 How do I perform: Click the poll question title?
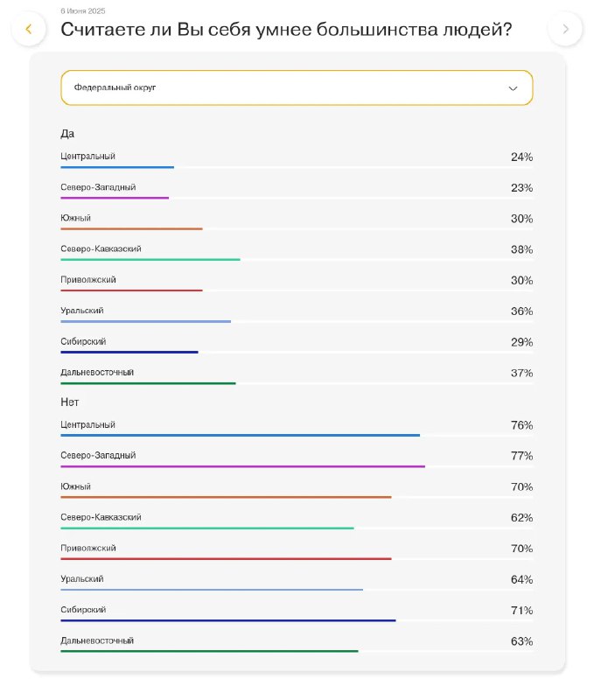coord(286,30)
